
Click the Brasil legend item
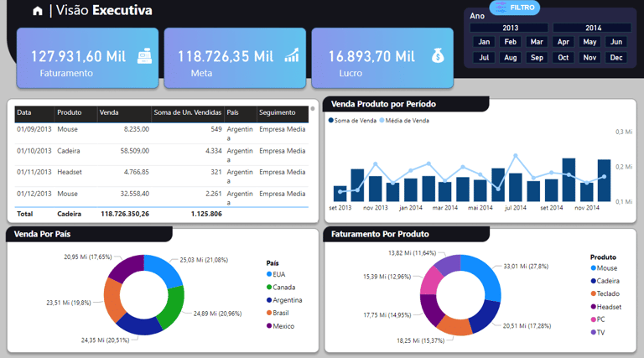click(x=278, y=313)
